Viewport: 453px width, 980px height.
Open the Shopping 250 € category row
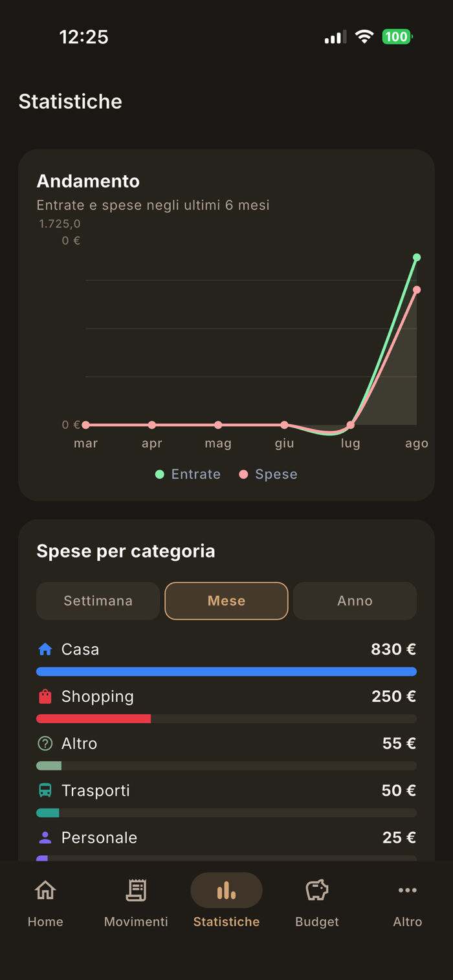[x=226, y=705]
